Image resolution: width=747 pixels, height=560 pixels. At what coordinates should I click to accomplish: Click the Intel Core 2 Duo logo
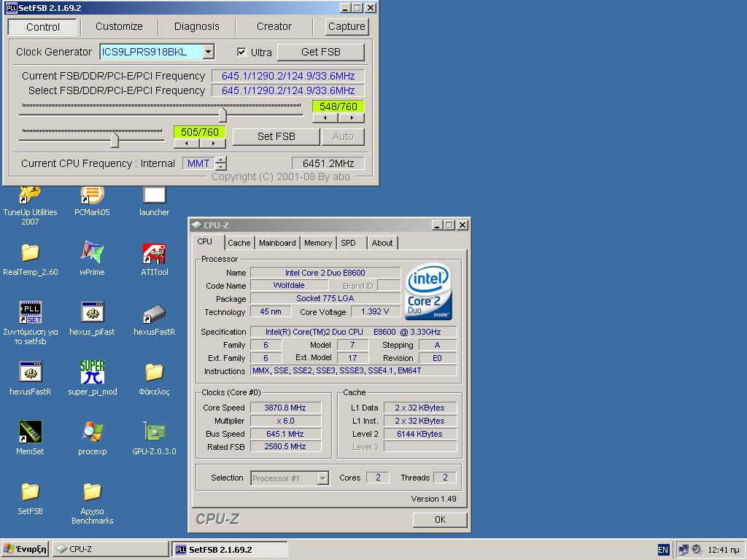[x=428, y=292]
